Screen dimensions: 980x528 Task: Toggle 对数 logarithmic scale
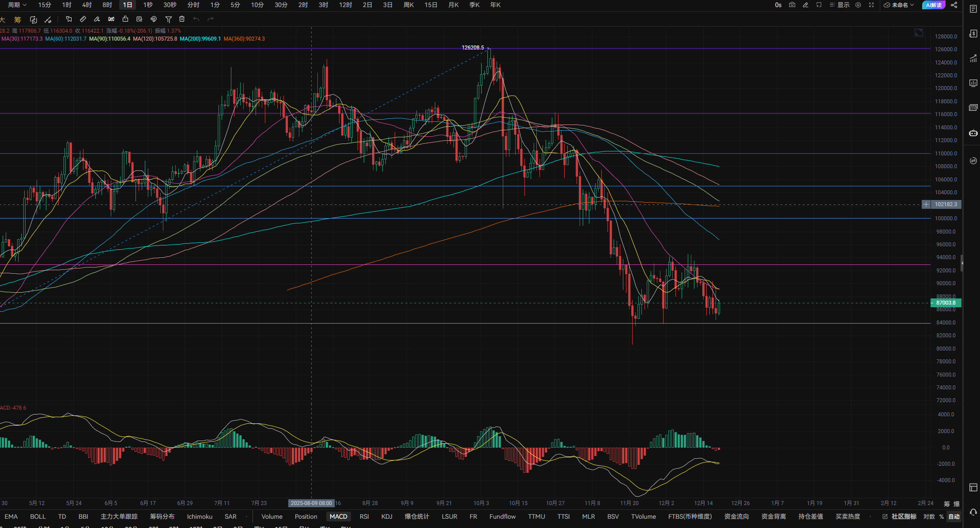(929, 517)
